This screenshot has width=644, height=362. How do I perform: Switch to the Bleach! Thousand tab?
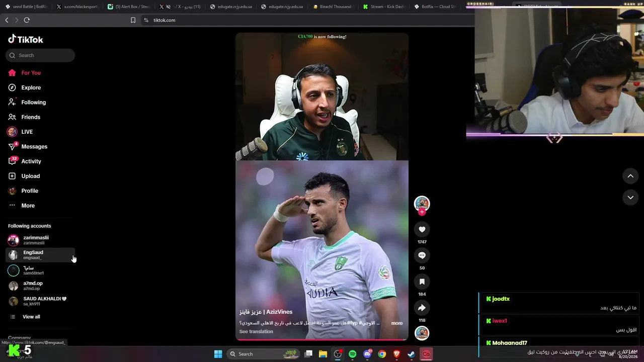point(333,7)
